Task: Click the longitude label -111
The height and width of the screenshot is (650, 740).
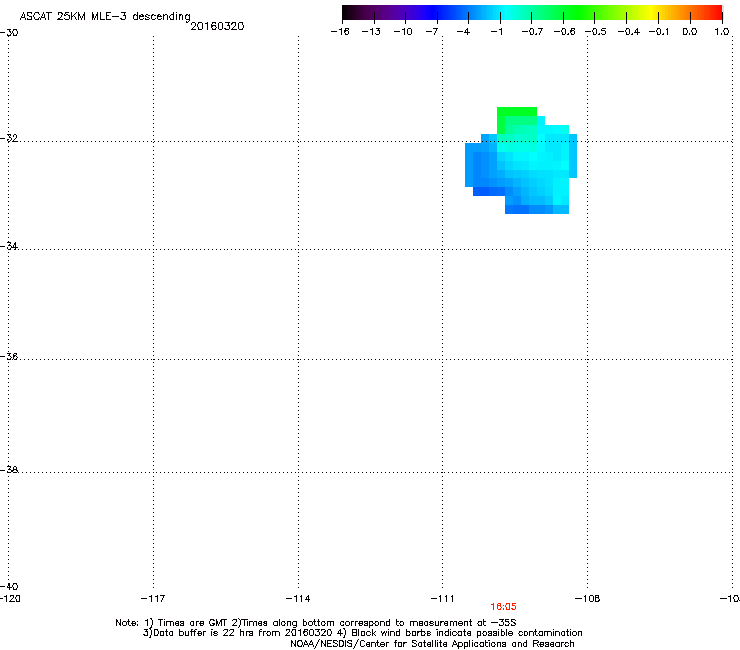Action: pos(442,599)
